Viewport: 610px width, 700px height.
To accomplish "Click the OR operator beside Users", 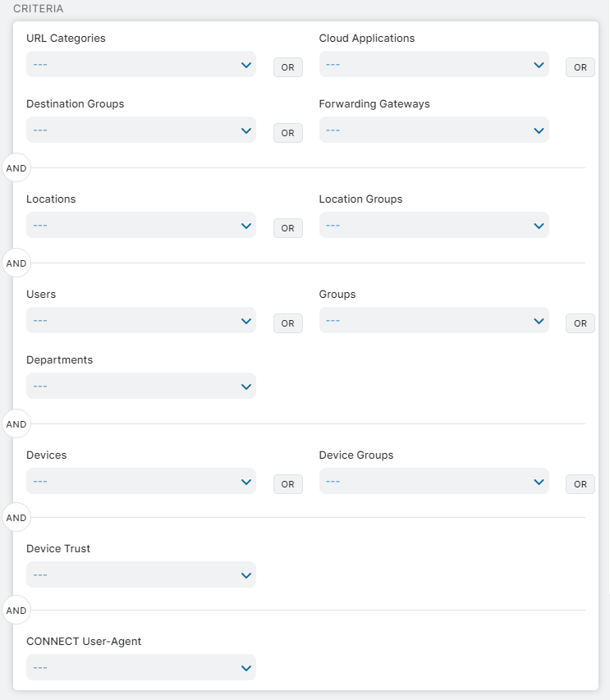I will (287, 323).
